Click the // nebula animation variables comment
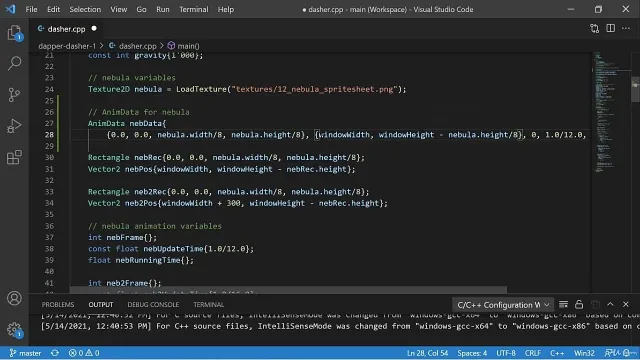640x360 pixels. click(155, 226)
